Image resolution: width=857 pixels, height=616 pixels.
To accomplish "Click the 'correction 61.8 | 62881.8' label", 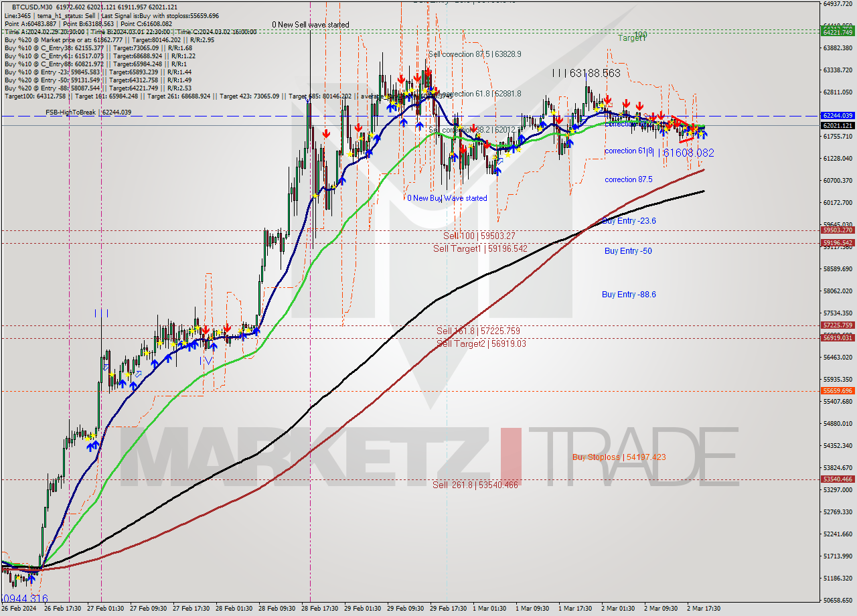I will click(x=480, y=94).
